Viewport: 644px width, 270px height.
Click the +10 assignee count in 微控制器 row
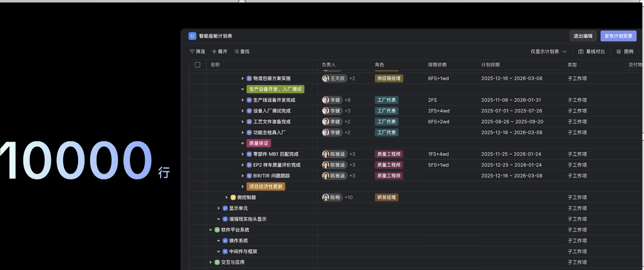(x=349, y=197)
